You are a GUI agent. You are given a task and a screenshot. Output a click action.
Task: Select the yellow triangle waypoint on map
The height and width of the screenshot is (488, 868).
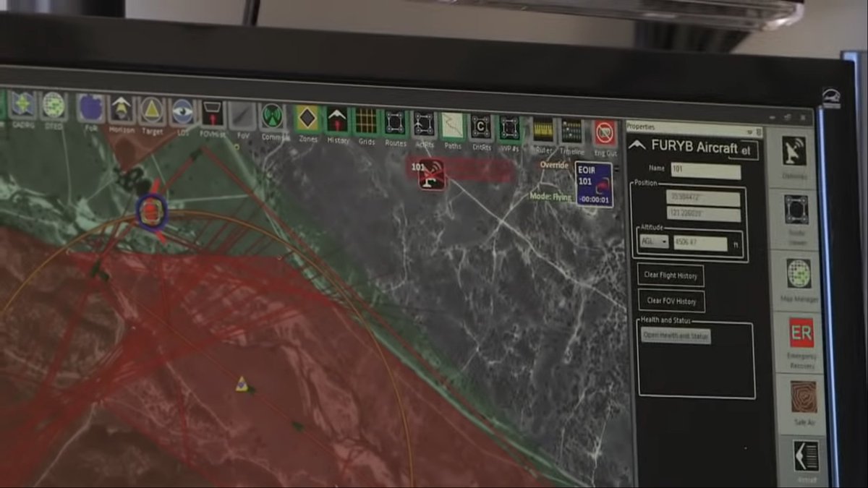(242, 383)
